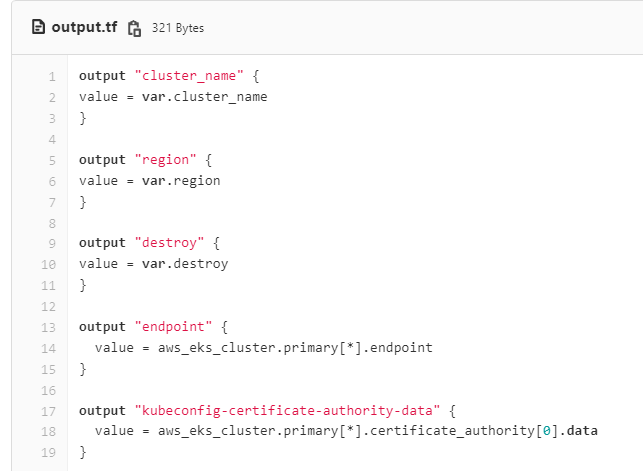Viewport: 643px width, 471px height.
Task: Click the document icon beside output.tf
Action: tap(39, 27)
